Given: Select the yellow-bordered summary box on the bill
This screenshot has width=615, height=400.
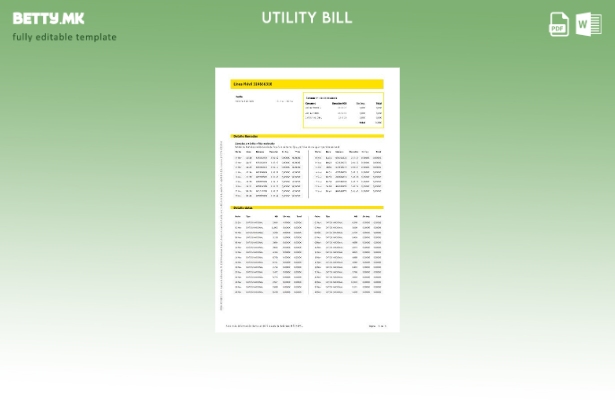Looking at the screenshot, I should point(342,110).
